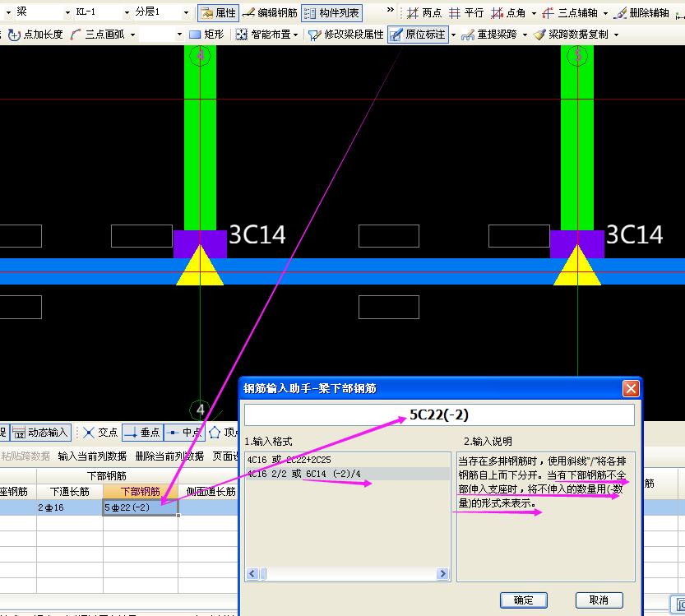Toggle the 构件列表 component list
The width and height of the screenshot is (685, 616).
click(331, 13)
